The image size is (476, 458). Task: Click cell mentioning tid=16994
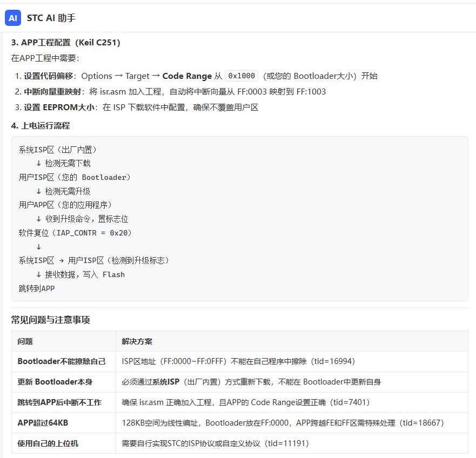(x=292, y=361)
